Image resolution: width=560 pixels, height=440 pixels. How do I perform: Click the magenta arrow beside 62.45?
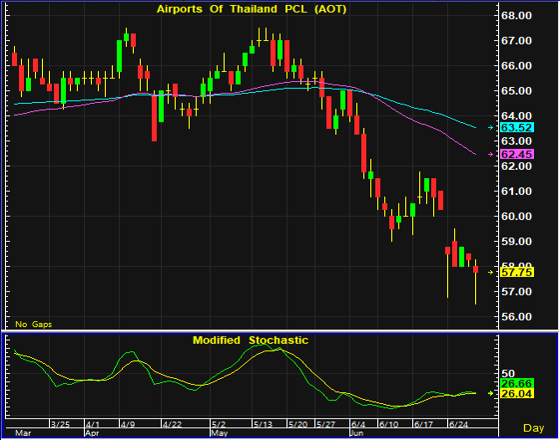tap(491, 154)
